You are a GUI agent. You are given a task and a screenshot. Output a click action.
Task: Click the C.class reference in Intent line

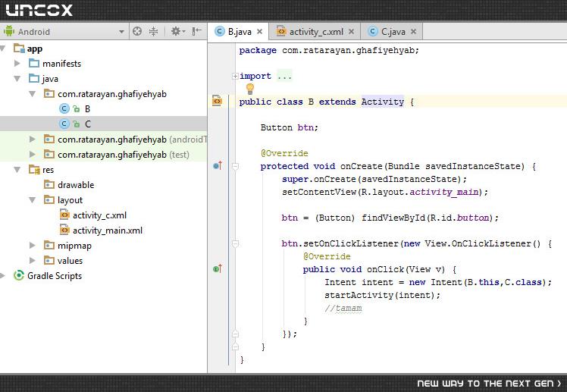pos(523,282)
